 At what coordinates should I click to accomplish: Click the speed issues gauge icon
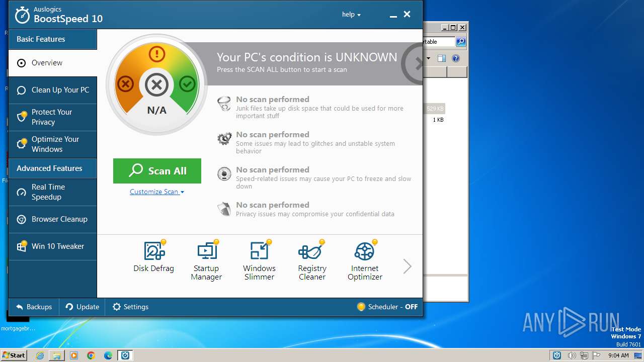(224, 174)
